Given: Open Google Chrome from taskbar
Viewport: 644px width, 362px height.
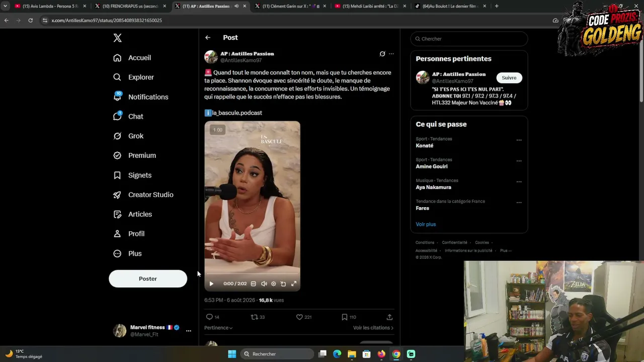Looking at the screenshot, I should click(x=396, y=354).
